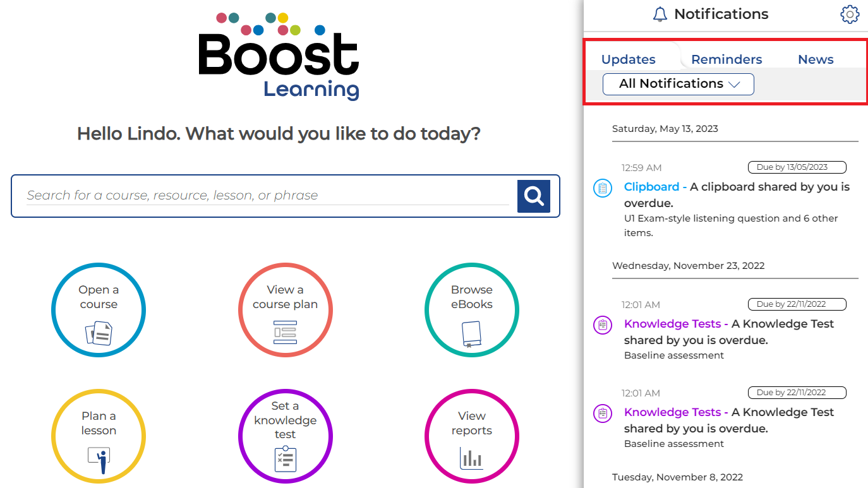This screenshot has height=488, width=868.
Task: Choose Plan a lesson circle
Action: click(99, 436)
